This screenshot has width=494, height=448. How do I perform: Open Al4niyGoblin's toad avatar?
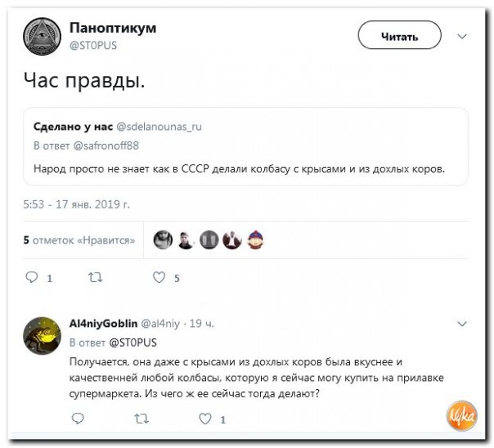(x=43, y=336)
